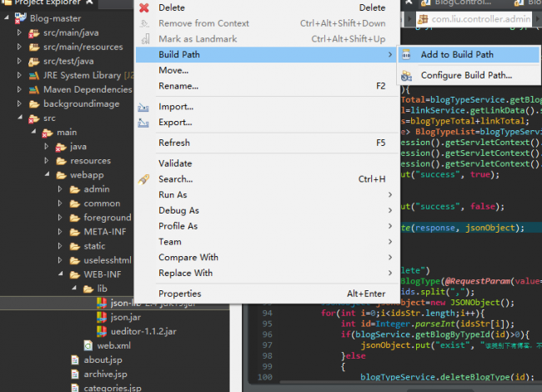Open the Replace With submenu

coord(266,273)
